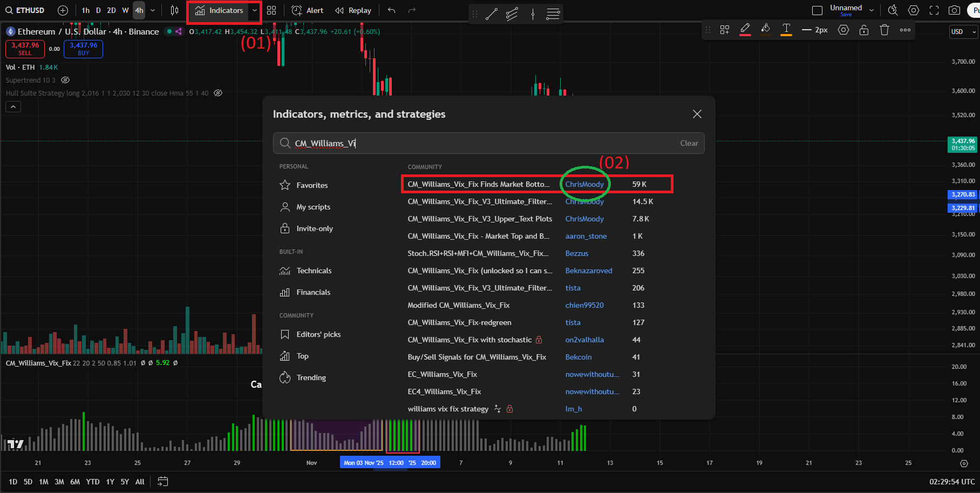
Task: Expand the Indicators button dropdown arrow
Action: coord(254,10)
